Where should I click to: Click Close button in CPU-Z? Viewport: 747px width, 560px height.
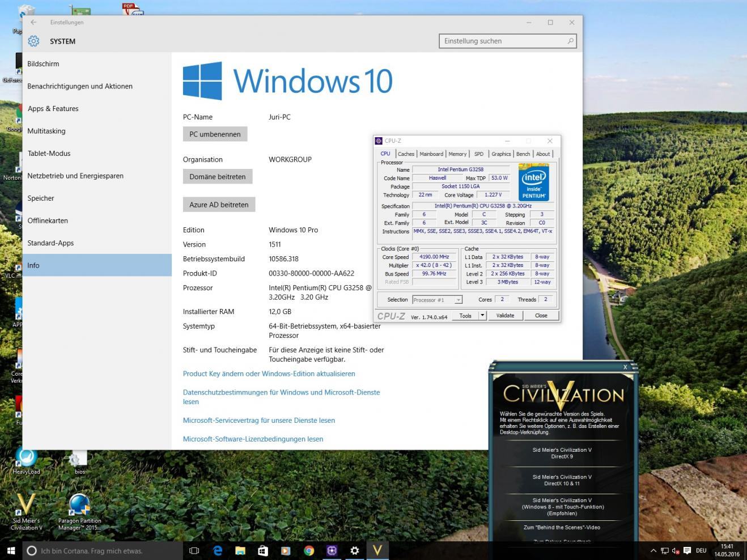coord(541,316)
